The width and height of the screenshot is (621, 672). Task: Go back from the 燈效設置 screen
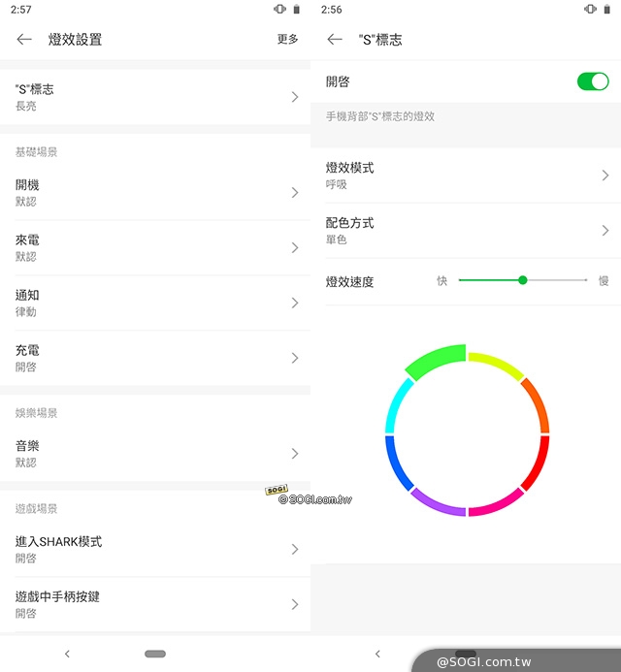click(x=24, y=40)
